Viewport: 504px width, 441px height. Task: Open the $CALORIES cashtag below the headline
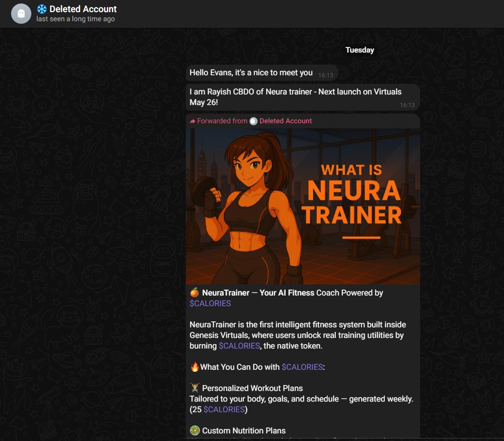click(x=210, y=304)
